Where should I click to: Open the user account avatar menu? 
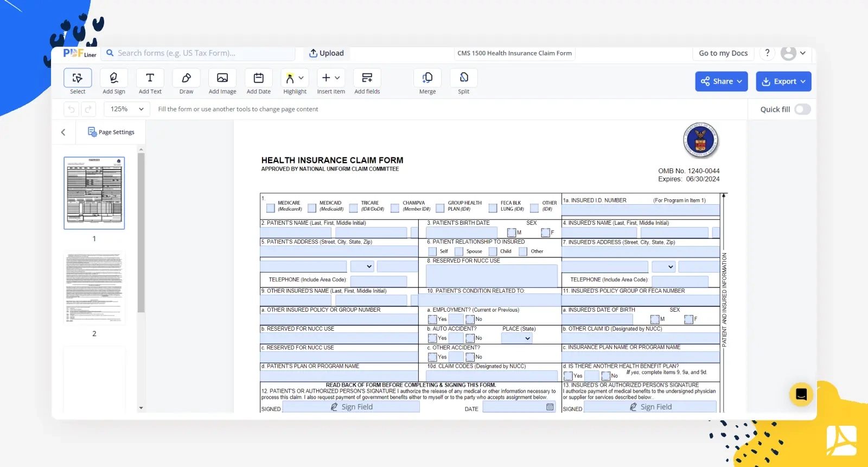788,53
